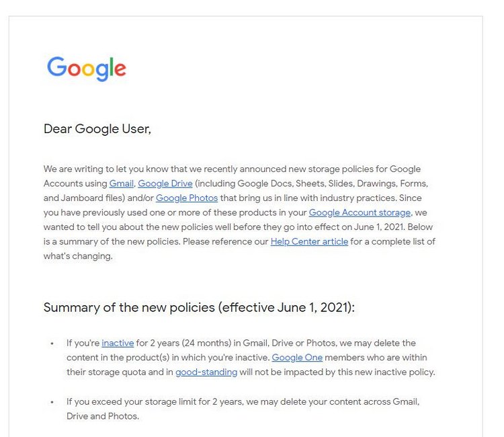Open the Google Account storage link
504x437 pixels.
click(x=360, y=212)
